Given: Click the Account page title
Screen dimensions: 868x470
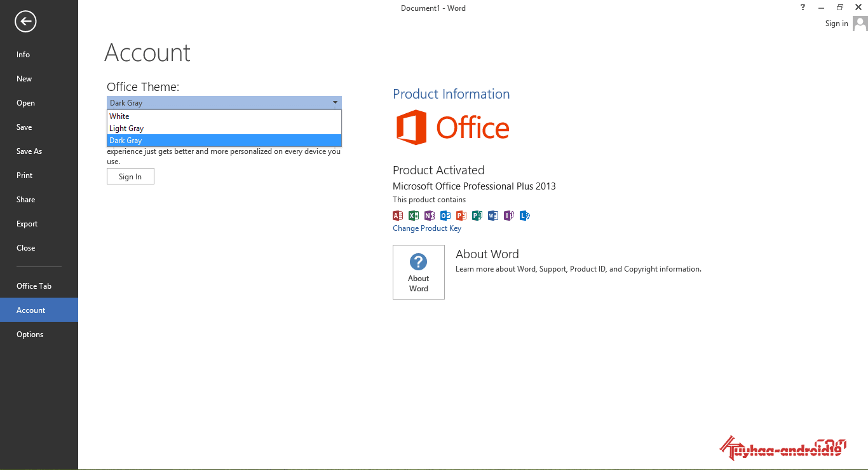Looking at the screenshot, I should tap(147, 53).
